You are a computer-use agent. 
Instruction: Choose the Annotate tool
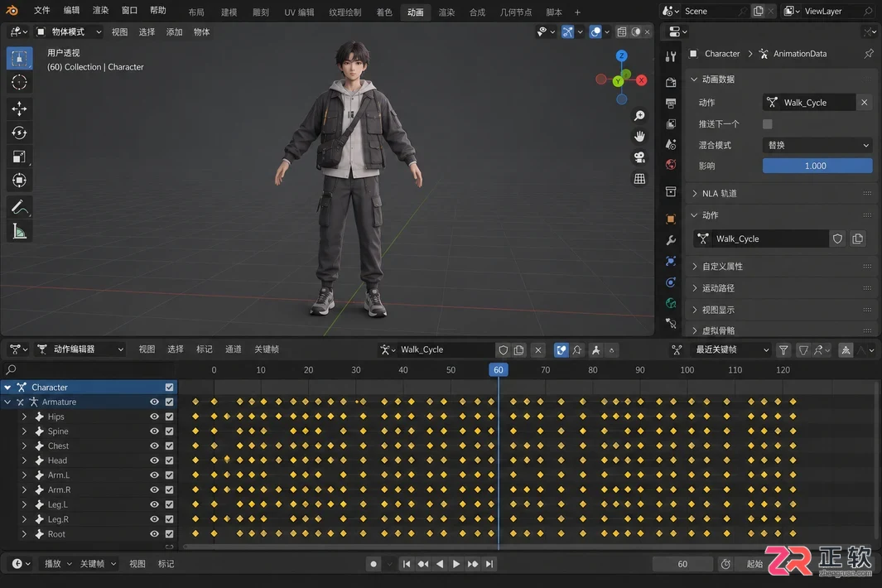[x=19, y=208]
